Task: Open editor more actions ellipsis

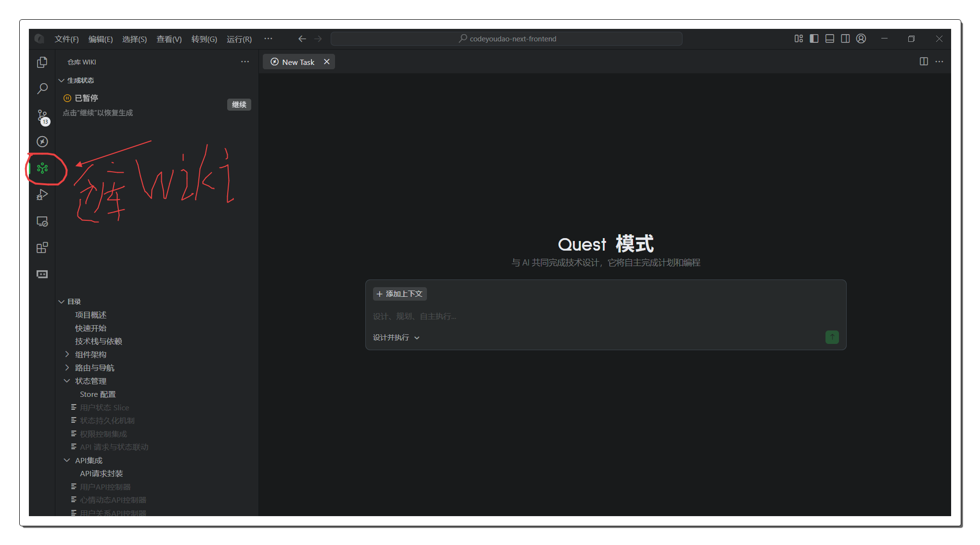Action: 939,62
